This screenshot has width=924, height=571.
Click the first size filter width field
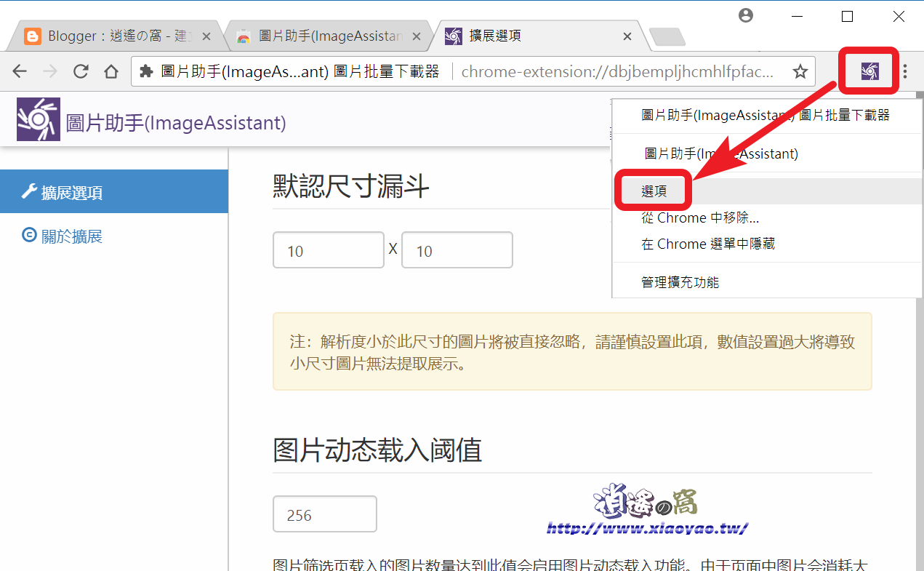click(x=329, y=250)
